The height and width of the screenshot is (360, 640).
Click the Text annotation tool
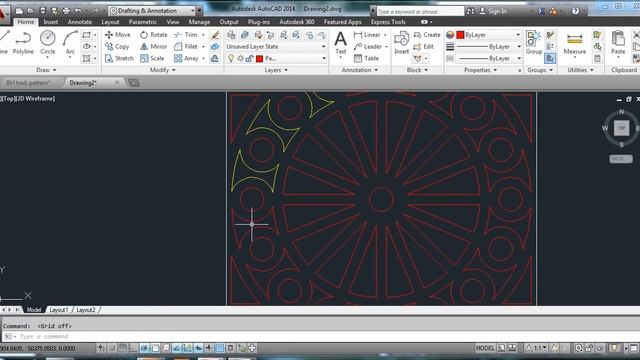click(x=340, y=43)
